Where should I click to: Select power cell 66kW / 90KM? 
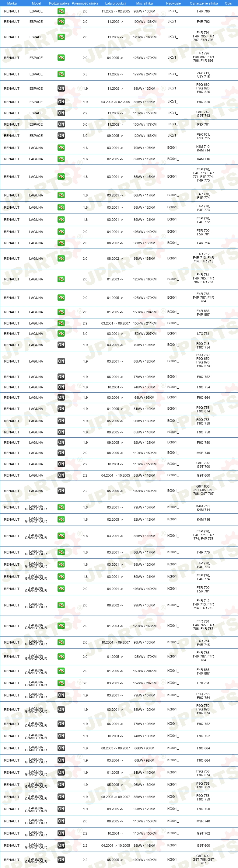point(144,748)
